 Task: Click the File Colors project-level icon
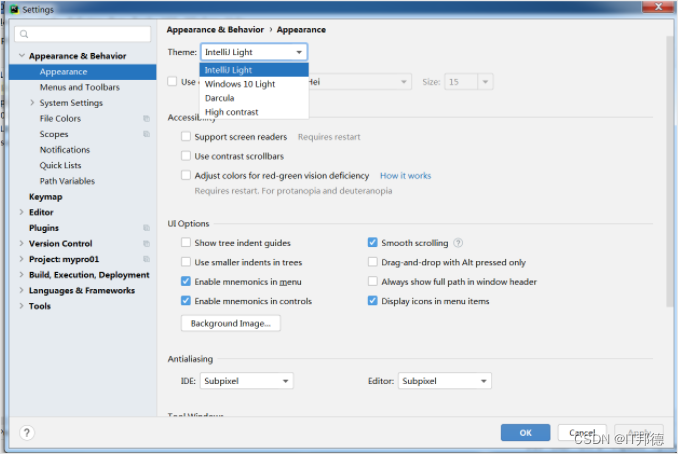coord(146,119)
